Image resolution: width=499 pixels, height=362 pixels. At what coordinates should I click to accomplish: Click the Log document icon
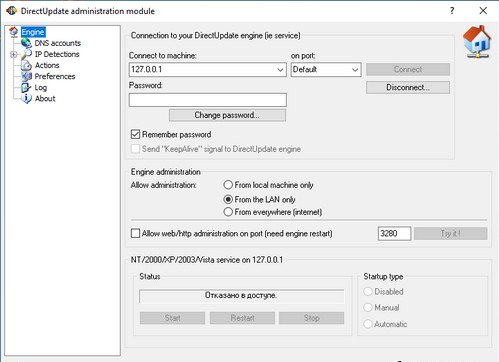click(26, 88)
